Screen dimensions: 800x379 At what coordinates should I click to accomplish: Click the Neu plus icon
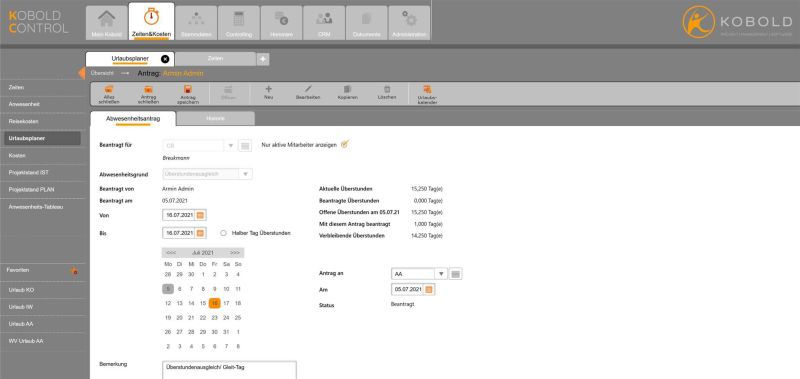click(x=269, y=89)
